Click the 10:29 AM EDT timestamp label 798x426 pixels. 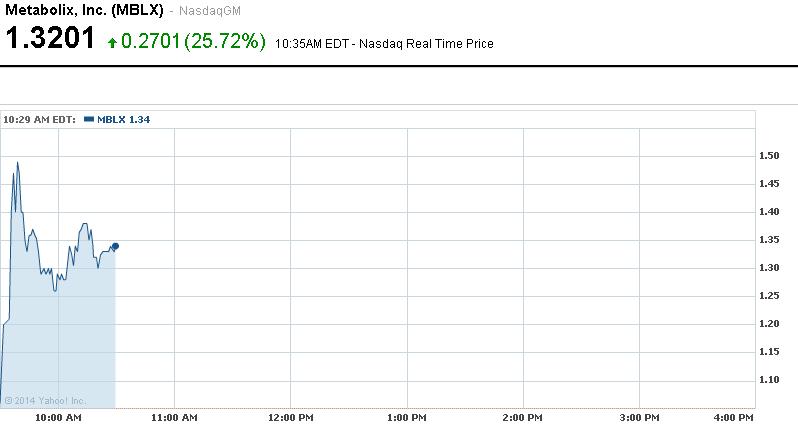(x=40, y=119)
